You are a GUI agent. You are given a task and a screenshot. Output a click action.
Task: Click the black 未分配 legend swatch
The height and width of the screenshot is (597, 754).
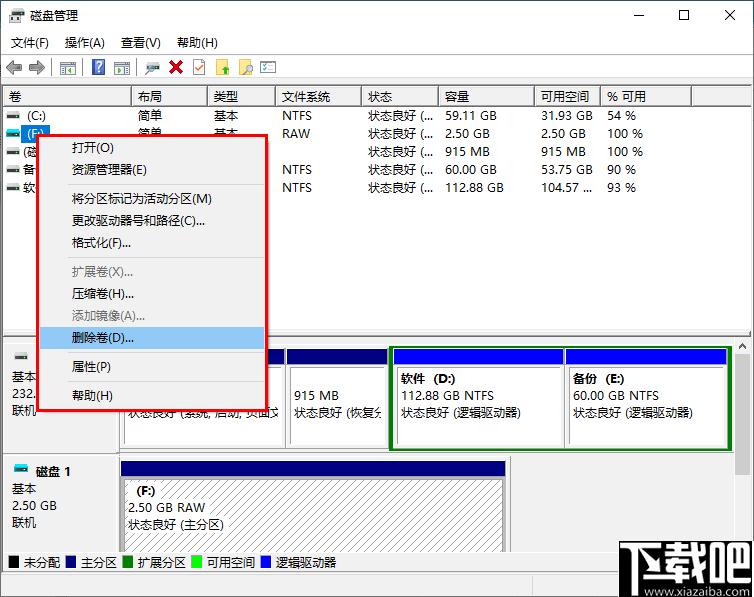pos(14,562)
